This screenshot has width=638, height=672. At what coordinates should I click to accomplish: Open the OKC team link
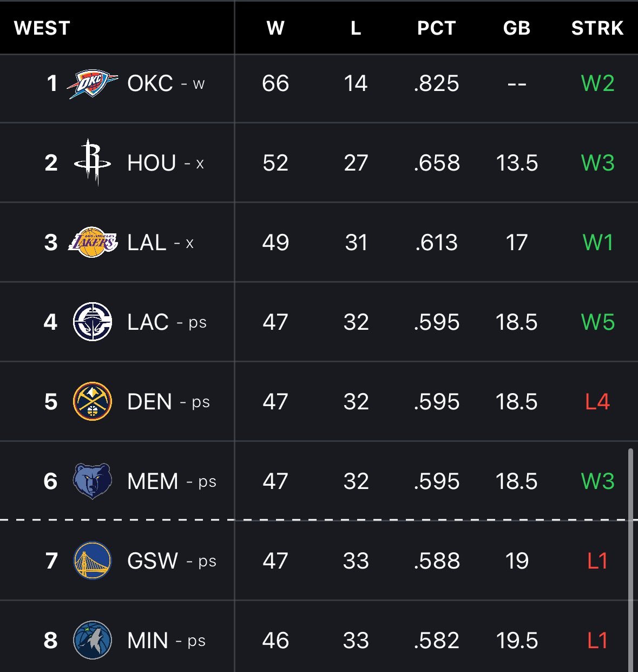click(x=150, y=83)
